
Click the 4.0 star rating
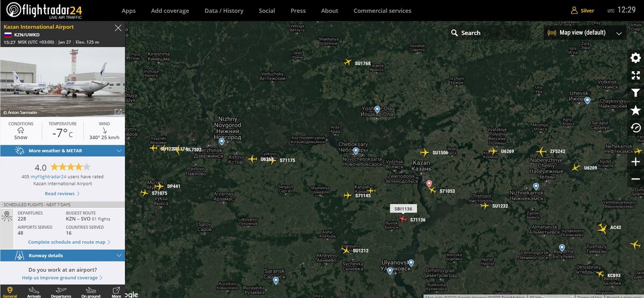pos(62,167)
